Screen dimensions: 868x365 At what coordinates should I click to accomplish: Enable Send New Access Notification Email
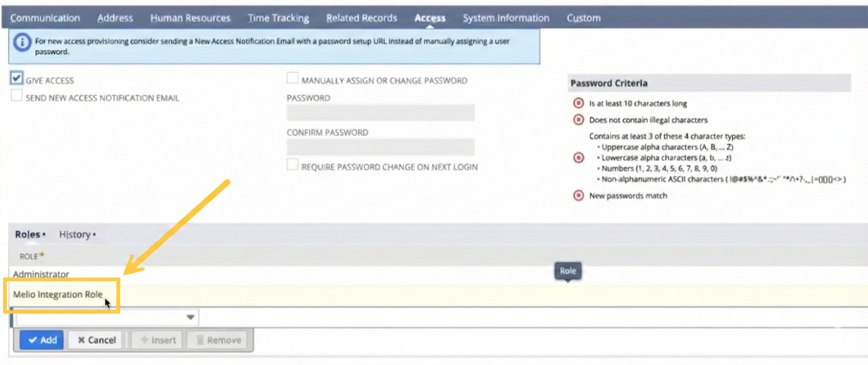pyautogui.click(x=17, y=96)
